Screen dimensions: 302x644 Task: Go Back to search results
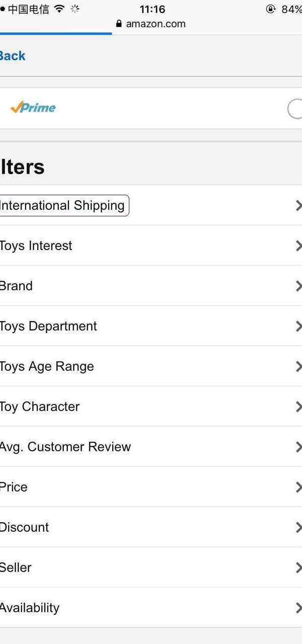point(12,56)
